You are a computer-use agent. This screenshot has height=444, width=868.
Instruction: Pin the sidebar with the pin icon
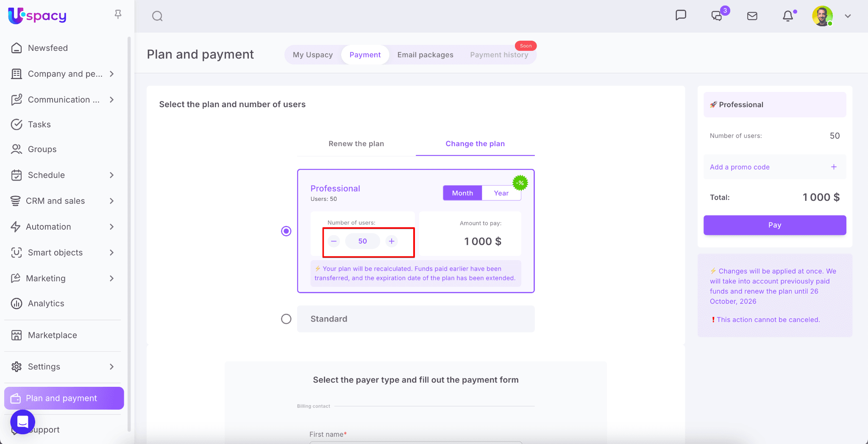click(118, 14)
